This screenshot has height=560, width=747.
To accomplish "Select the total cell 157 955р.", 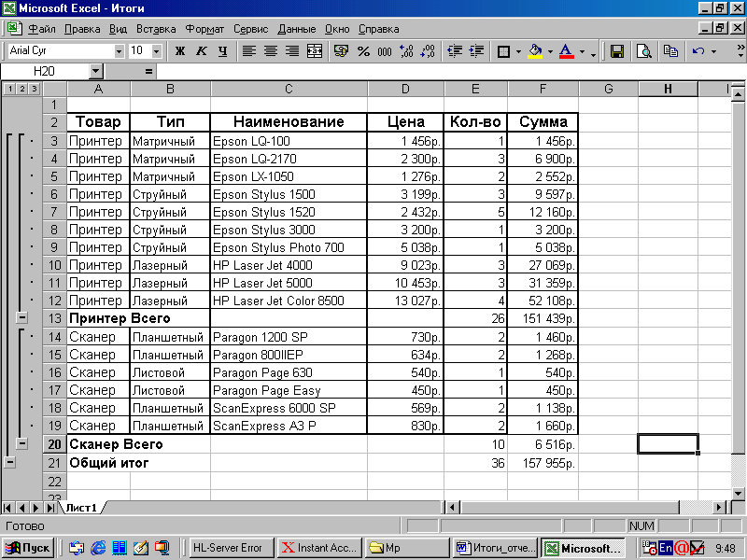I will point(543,463).
